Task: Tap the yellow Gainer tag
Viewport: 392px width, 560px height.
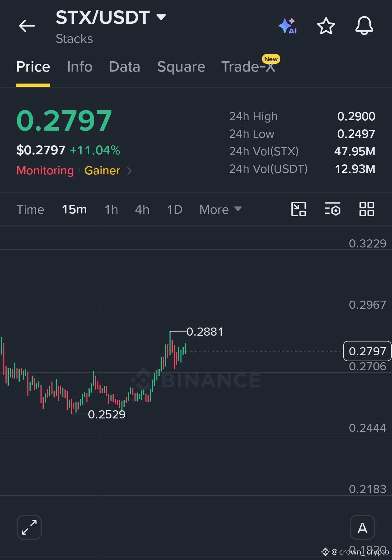Action: pyautogui.click(x=102, y=171)
